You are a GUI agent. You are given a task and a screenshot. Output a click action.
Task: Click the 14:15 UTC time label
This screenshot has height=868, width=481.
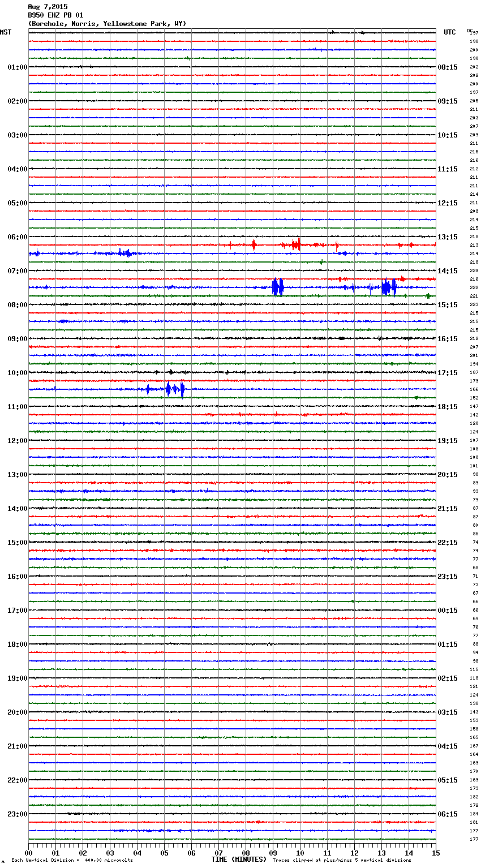pyautogui.click(x=448, y=271)
